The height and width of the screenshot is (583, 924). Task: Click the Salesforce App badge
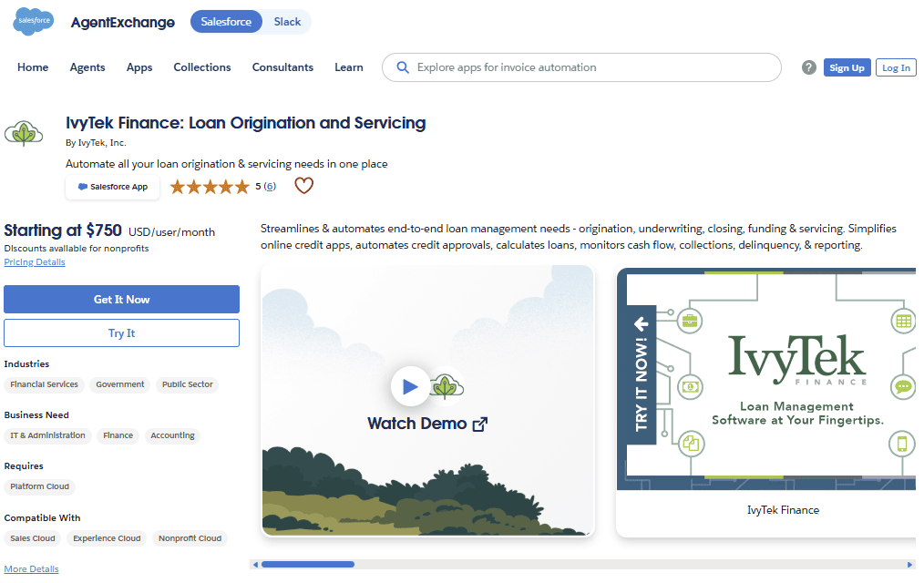(x=113, y=187)
